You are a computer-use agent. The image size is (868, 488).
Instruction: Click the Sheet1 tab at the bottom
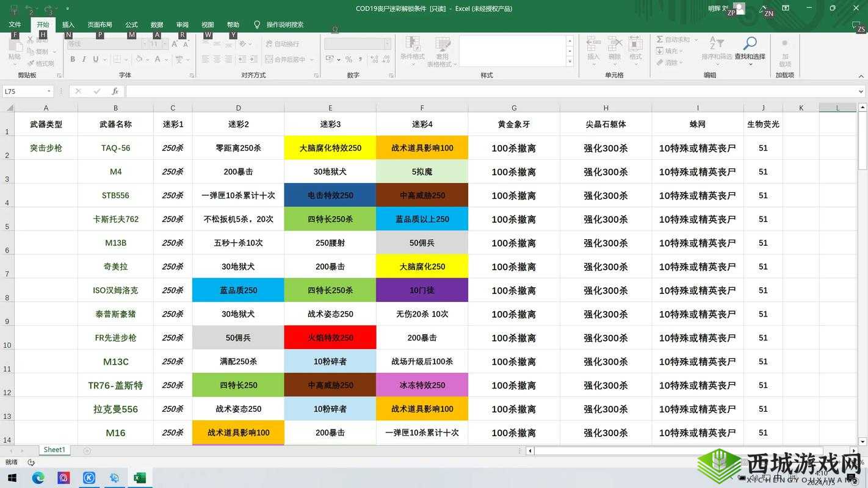54,450
